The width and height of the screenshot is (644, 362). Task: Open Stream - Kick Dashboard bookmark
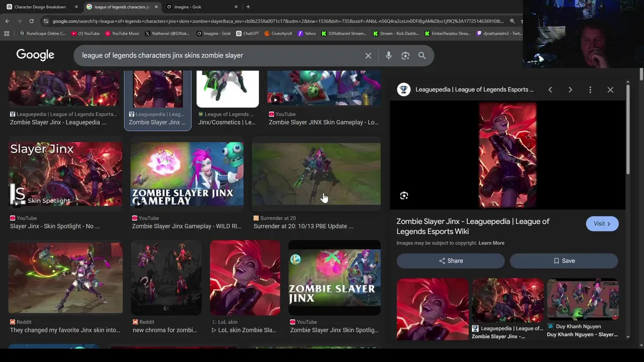(396, 33)
